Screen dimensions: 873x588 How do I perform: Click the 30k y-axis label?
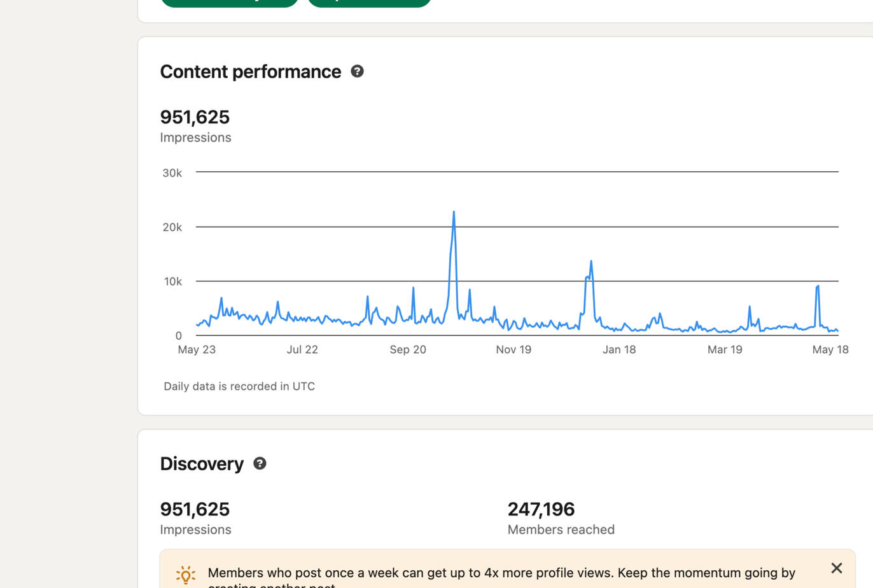[172, 173]
